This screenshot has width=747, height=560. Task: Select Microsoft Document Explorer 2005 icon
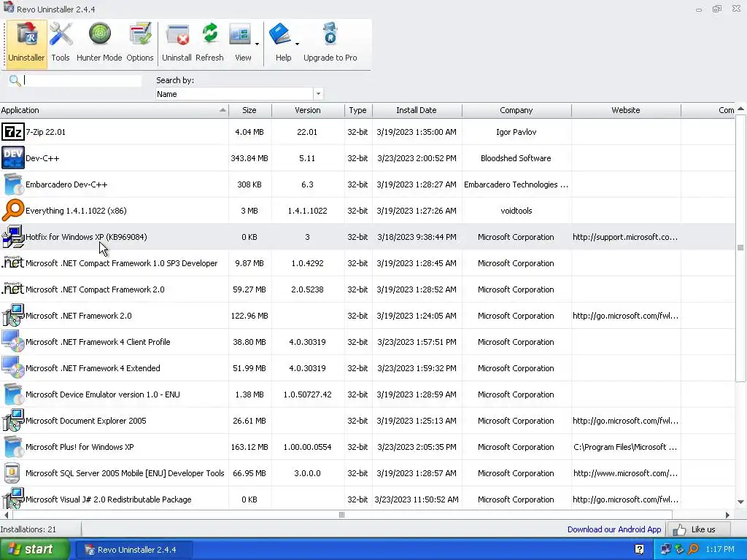(13, 421)
